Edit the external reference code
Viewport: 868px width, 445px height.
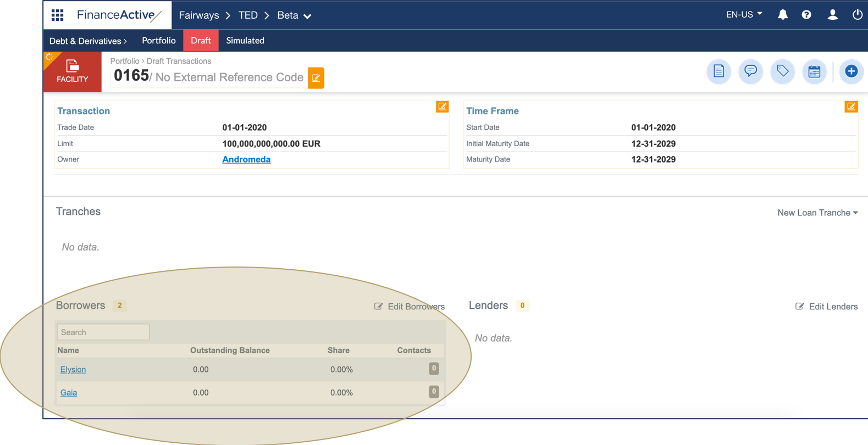pyautogui.click(x=316, y=78)
